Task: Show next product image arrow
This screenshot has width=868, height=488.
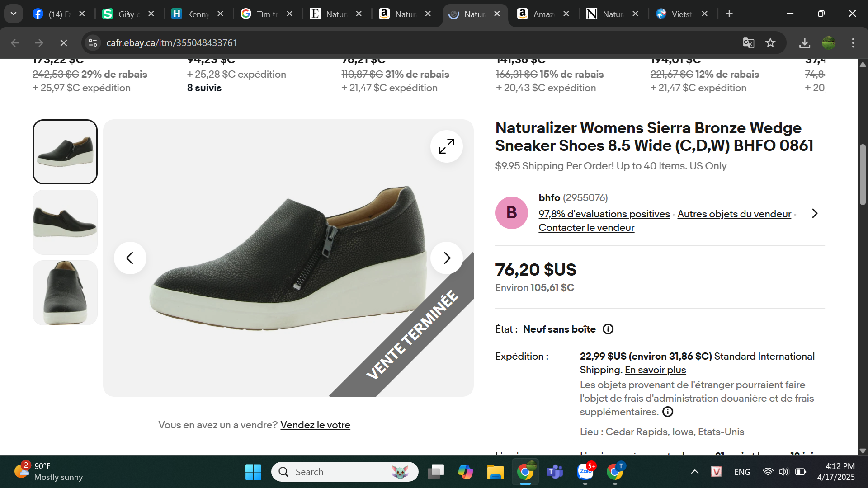Action: [446, 258]
